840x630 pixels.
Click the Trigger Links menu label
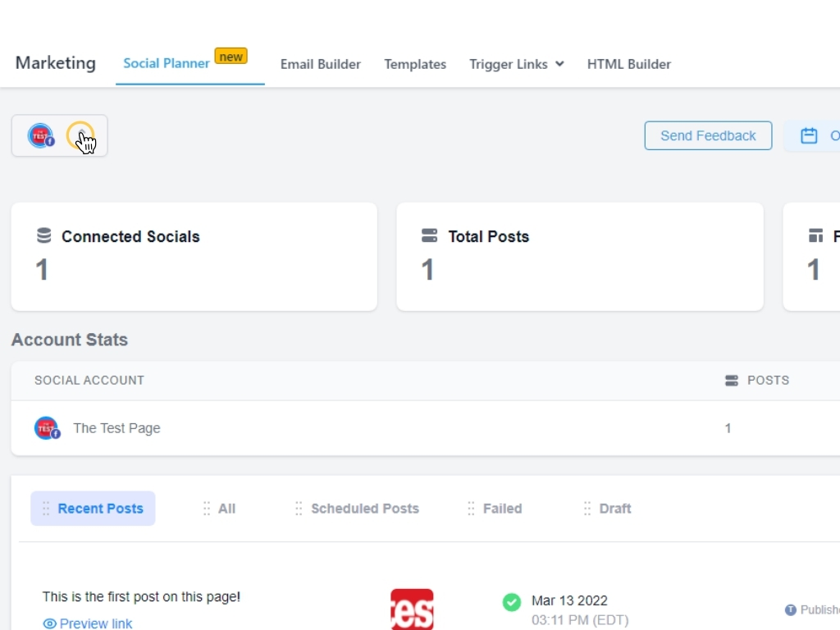tap(509, 64)
